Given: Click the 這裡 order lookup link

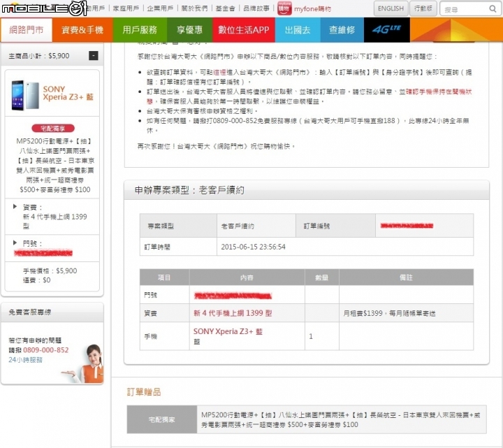Looking at the screenshot, I should click(220, 73).
